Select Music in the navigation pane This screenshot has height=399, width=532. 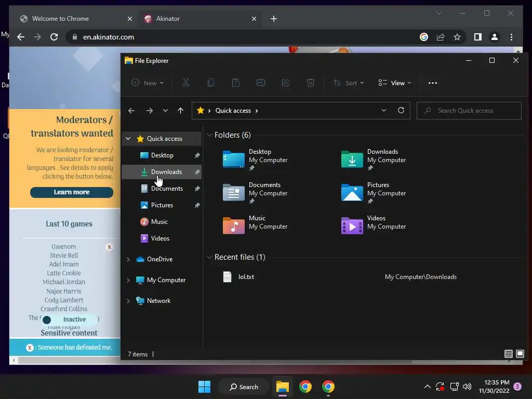click(x=162, y=221)
